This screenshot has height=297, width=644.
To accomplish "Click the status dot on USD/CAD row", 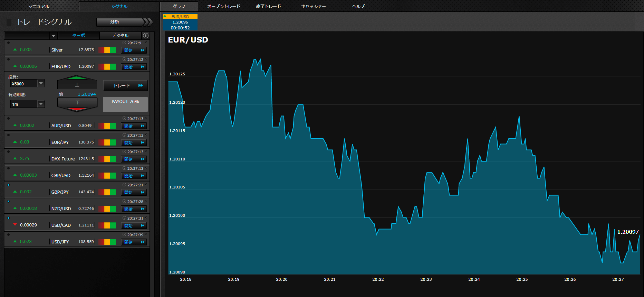I will coord(8,218).
